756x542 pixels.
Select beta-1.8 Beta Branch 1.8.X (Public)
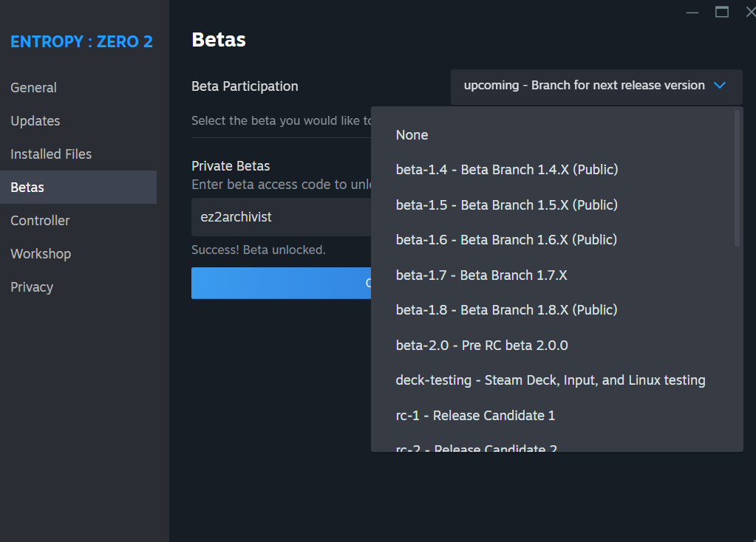[x=506, y=310]
